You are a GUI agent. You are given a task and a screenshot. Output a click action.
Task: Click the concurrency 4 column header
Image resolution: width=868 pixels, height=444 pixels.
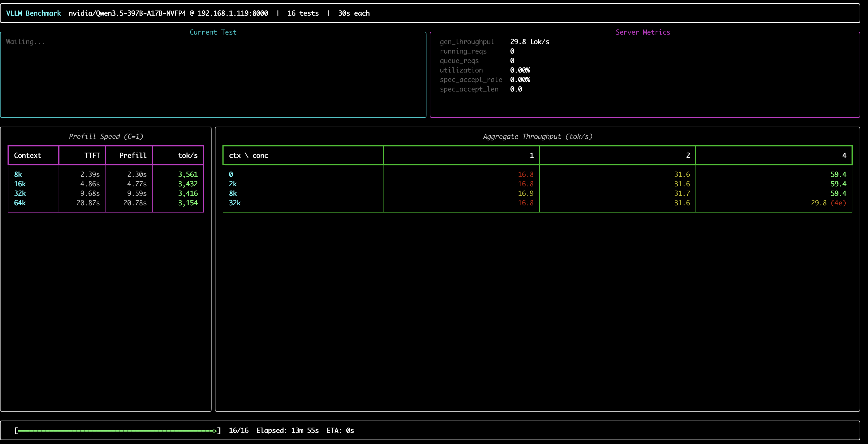pos(844,156)
